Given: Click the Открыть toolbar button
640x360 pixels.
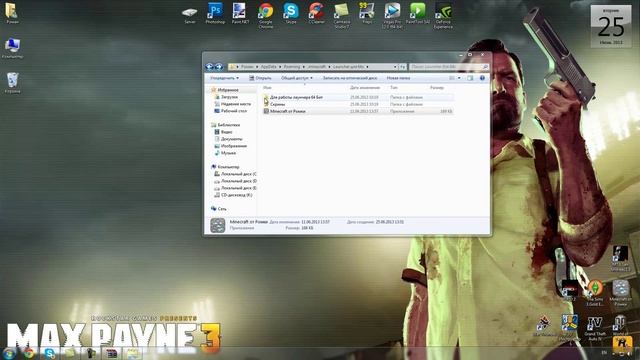Looking at the screenshot, I should coord(260,78).
